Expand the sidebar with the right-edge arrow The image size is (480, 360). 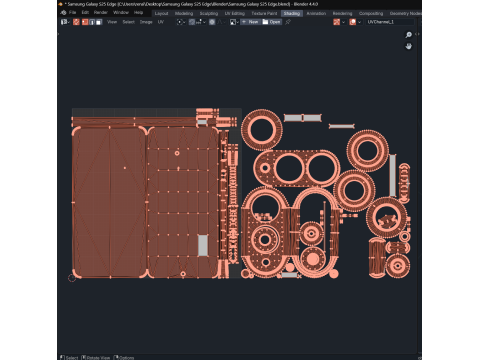click(417, 34)
